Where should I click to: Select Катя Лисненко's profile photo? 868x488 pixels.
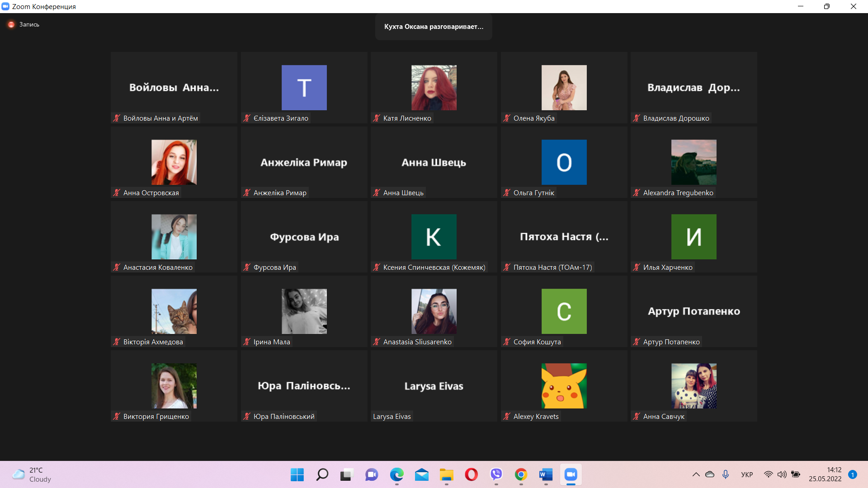pos(434,88)
